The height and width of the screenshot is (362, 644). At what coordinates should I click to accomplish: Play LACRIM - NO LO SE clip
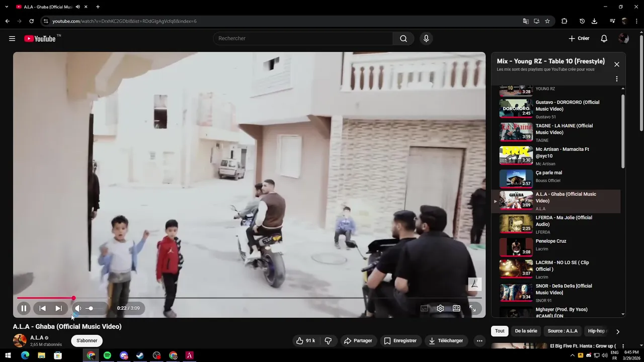click(x=556, y=268)
